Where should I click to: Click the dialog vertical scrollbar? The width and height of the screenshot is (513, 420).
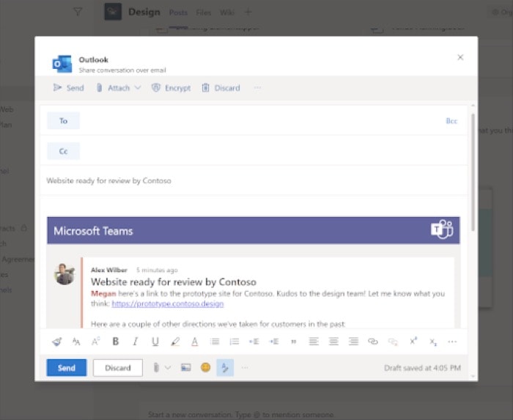(473, 172)
